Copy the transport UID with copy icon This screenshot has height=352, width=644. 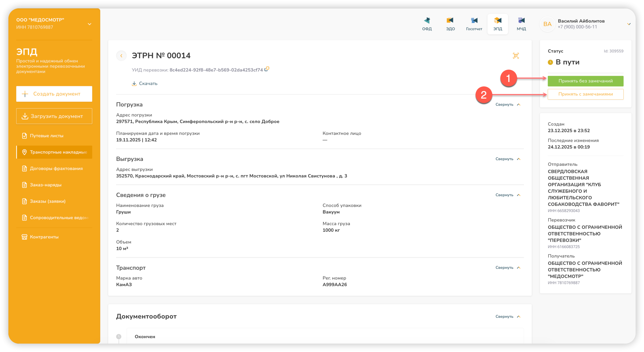[x=267, y=69]
